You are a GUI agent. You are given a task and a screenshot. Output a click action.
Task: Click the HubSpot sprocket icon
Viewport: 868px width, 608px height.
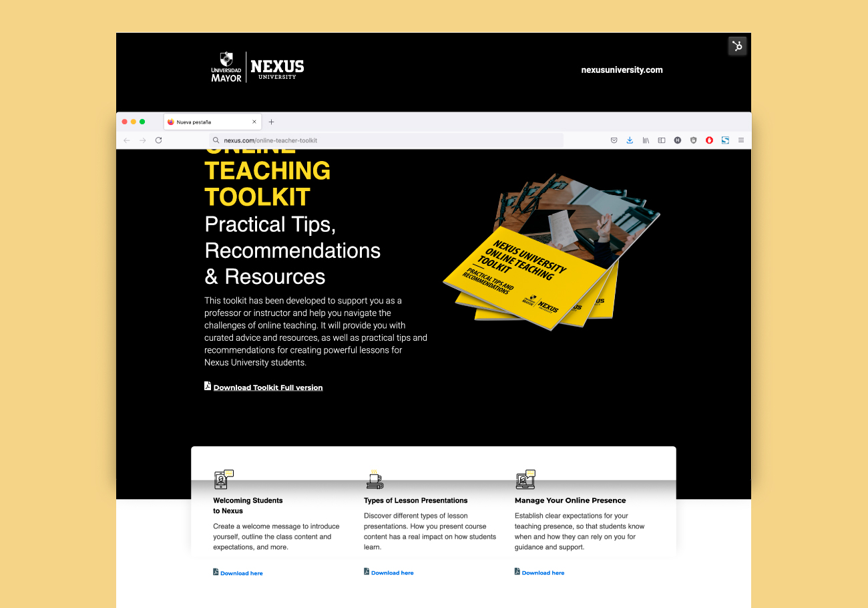(x=737, y=46)
